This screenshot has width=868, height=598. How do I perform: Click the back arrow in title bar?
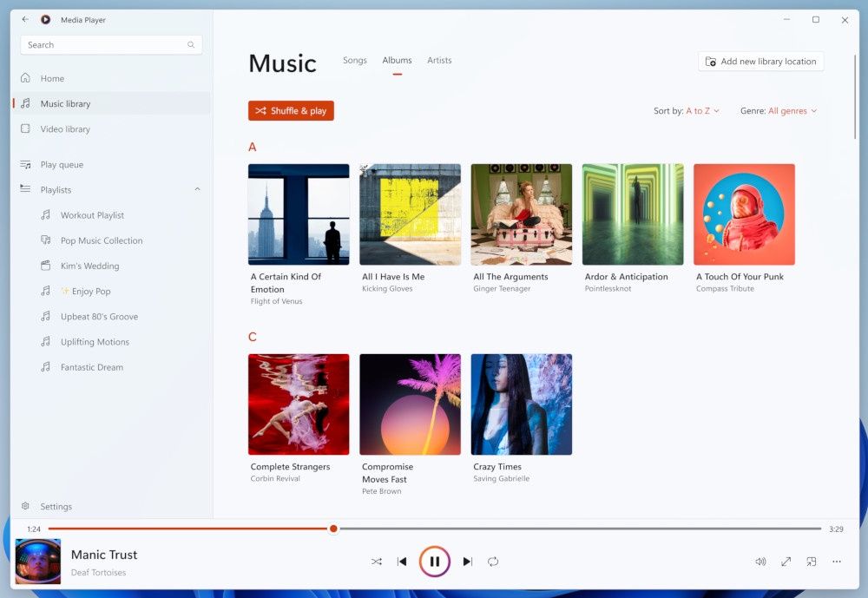click(x=25, y=19)
